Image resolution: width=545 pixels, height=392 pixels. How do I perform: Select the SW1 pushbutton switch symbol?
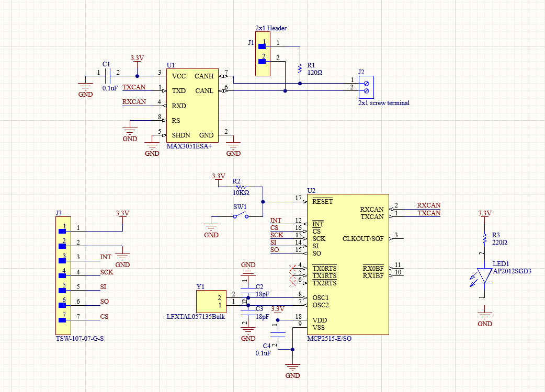[x=241, y=215]
